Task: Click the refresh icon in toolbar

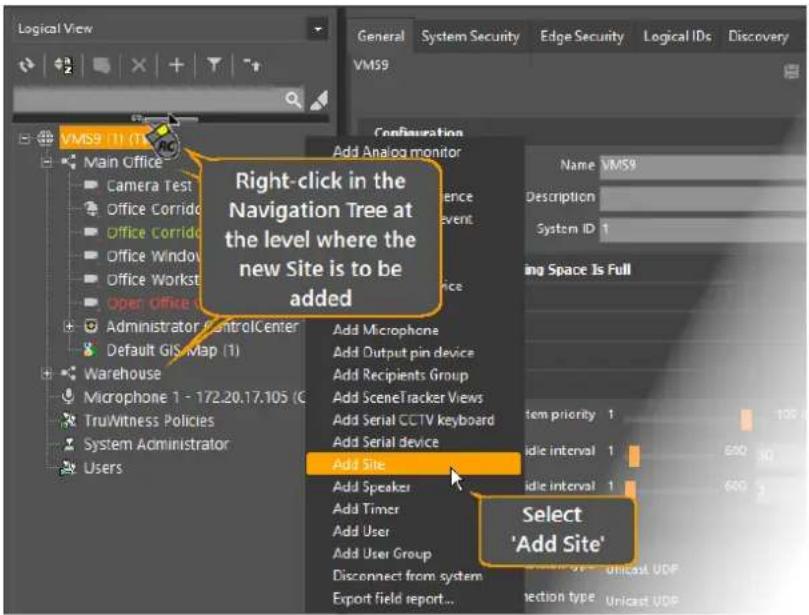Action: (x=26, y=66)
